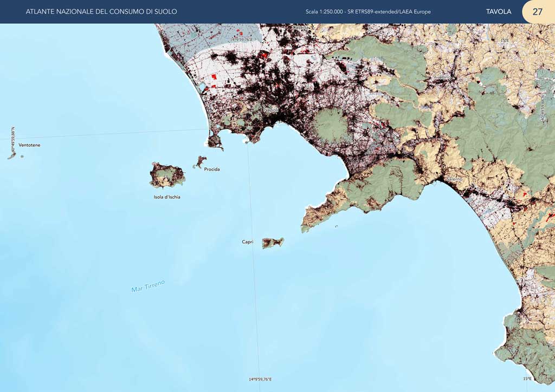Click the TAVOLA header text
Image resolution: width=555 pixels, height=392 pixels.
point(498,11)
